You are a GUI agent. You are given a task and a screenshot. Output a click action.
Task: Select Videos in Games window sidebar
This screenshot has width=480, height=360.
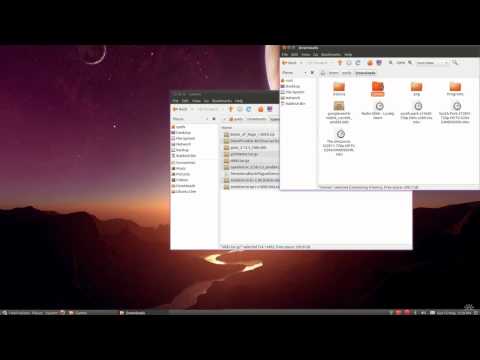point(180,180)
